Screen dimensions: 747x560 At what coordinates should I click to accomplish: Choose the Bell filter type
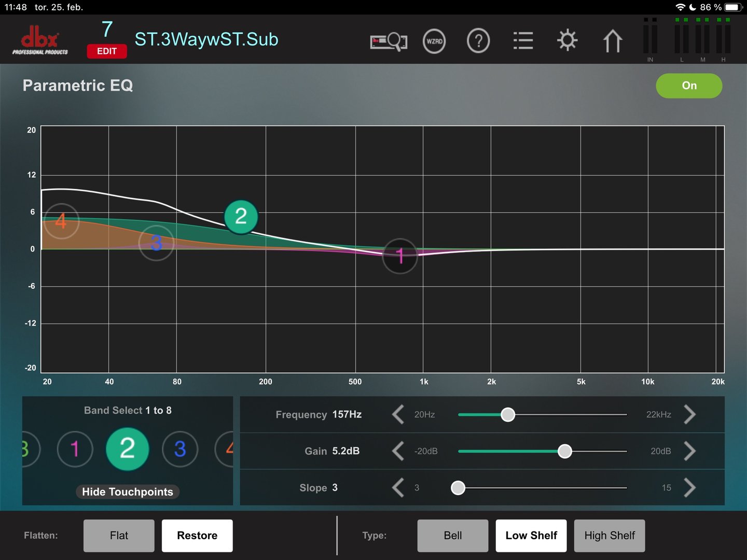(x=453, y=536)
